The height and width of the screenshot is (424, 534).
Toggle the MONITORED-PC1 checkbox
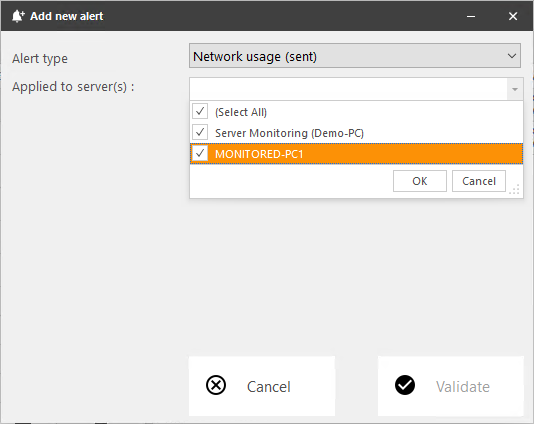(x=200, y=153)
